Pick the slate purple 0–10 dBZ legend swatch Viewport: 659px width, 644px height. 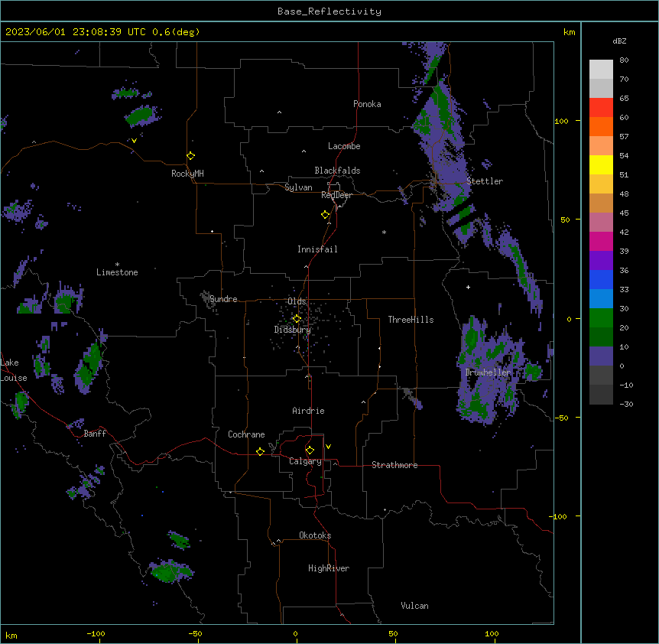[x=601, y=356]
